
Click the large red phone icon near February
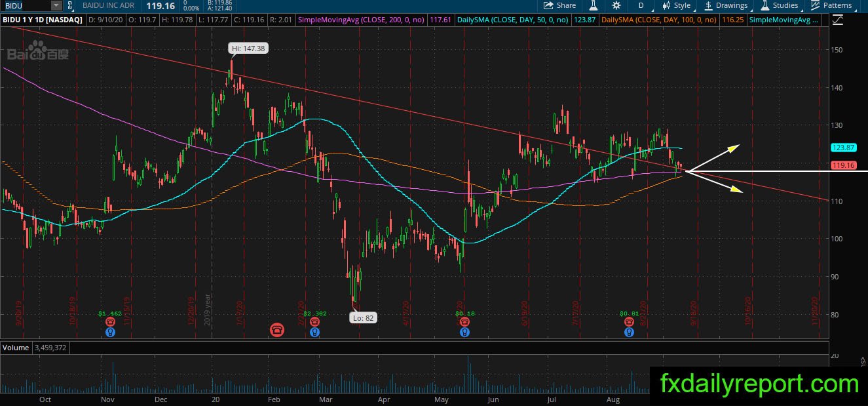[x=278, y=329]
